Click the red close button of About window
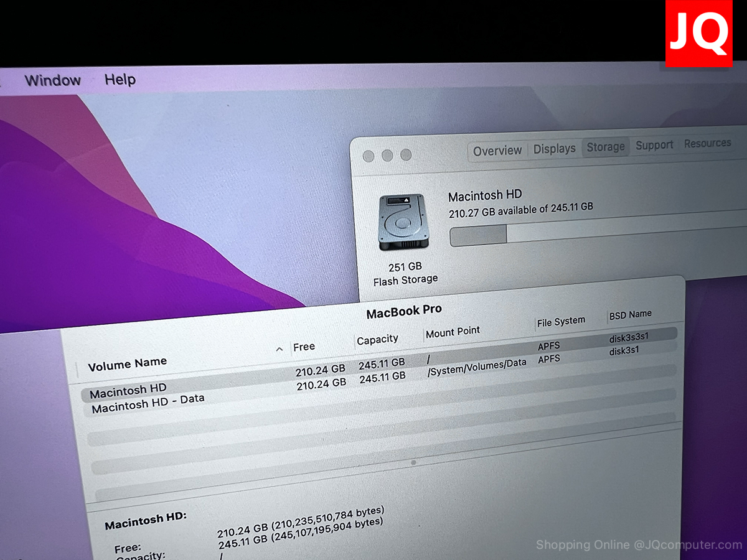The image size is (747, 560). click(369, 156)
